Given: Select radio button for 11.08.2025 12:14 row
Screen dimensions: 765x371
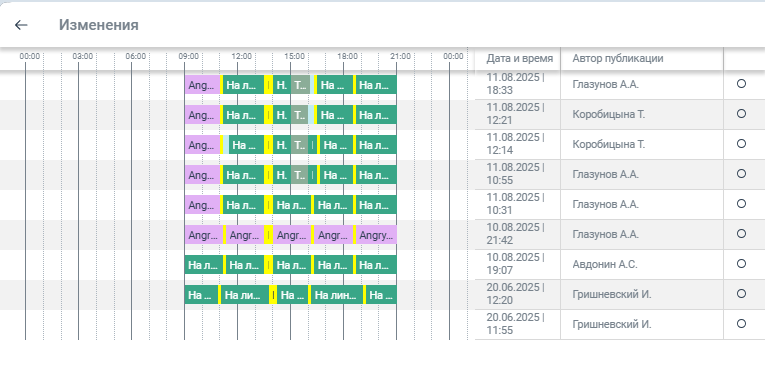Looking at the screenshot, I should (741, 144).
